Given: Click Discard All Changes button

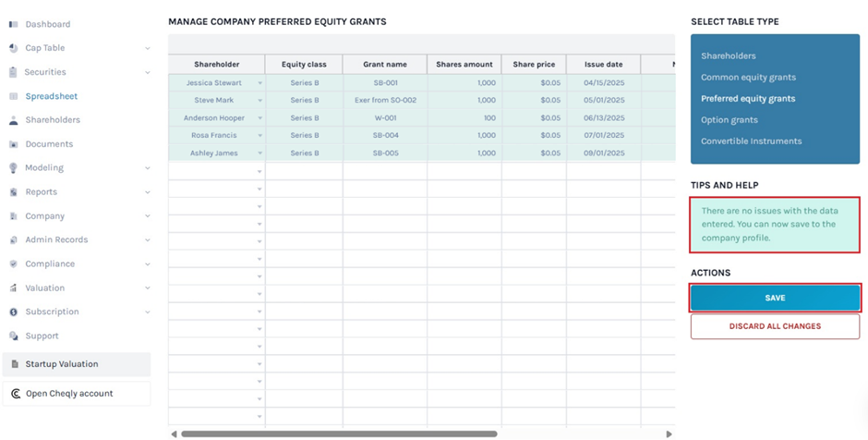Looking at the screenshot, I should pos(775,326).
